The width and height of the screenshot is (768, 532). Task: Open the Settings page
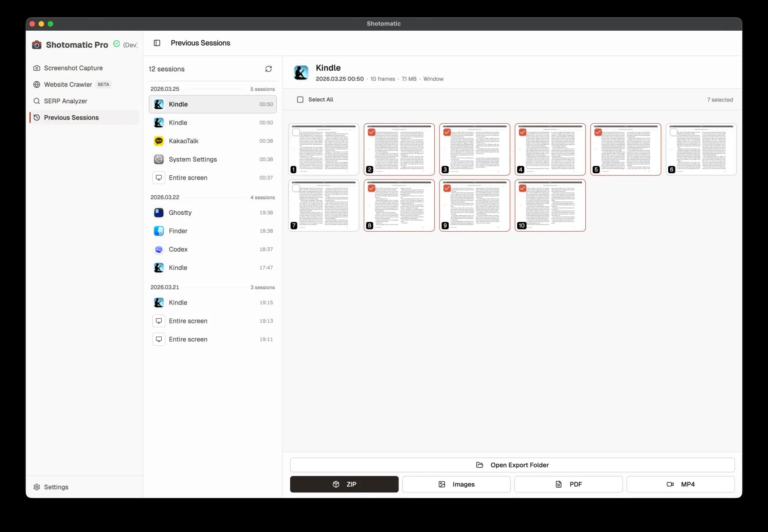coord(55,487)
